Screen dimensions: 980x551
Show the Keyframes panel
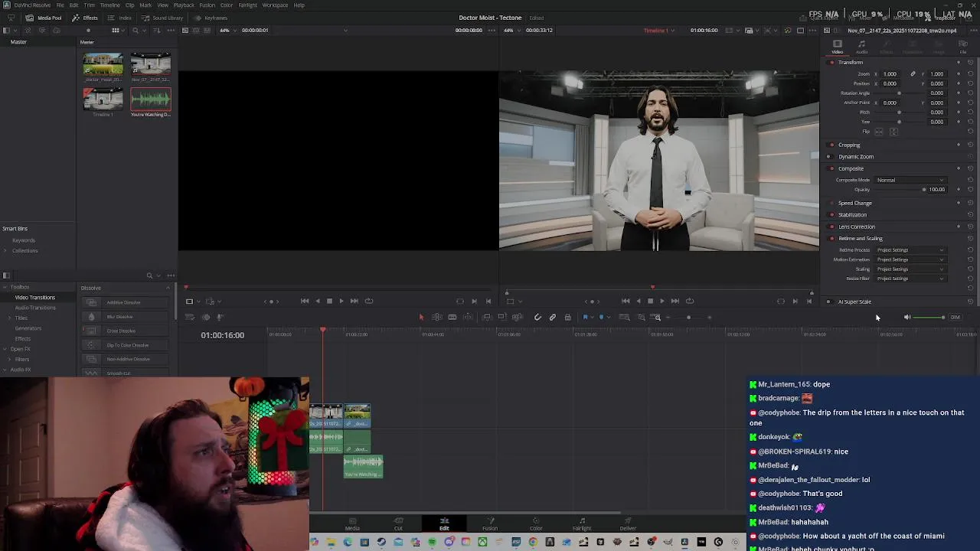(211, 18)
